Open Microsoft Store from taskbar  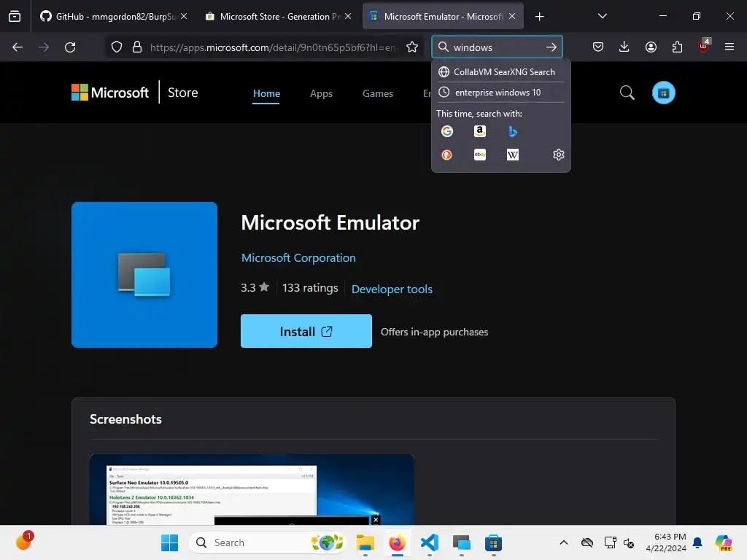pyautogui.click(x=494, y=542)
